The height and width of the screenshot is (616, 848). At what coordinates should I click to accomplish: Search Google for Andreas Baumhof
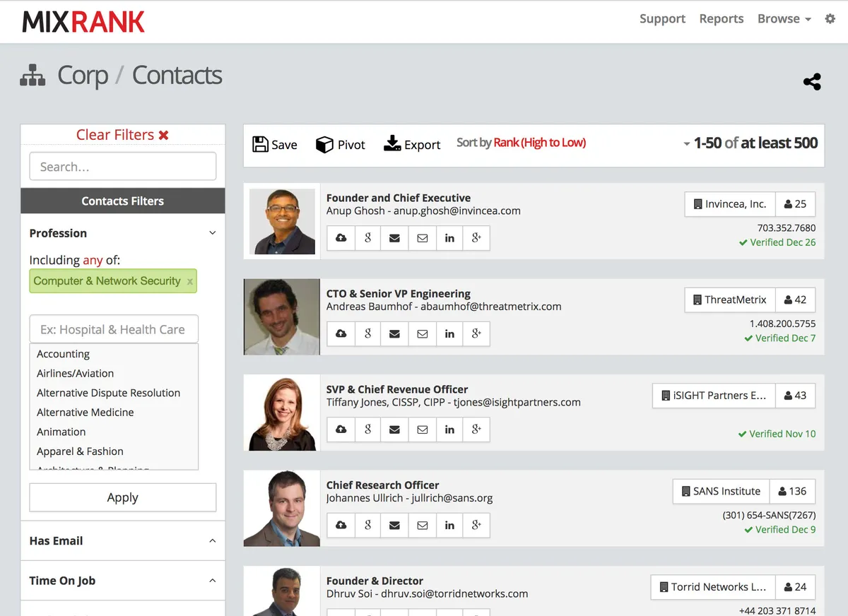coord(367,334)
